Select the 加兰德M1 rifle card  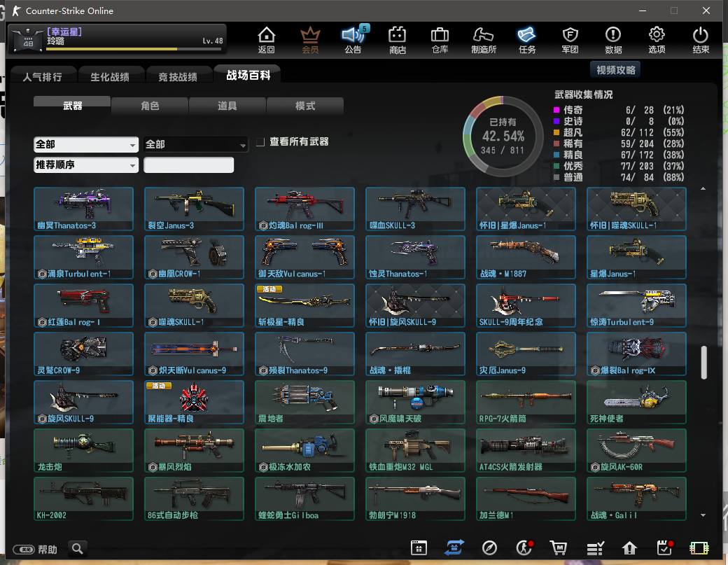[x=526, y=498]
